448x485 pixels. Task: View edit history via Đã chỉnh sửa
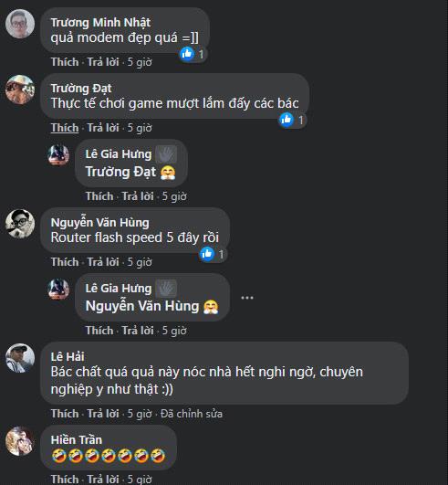pos(192,414)
